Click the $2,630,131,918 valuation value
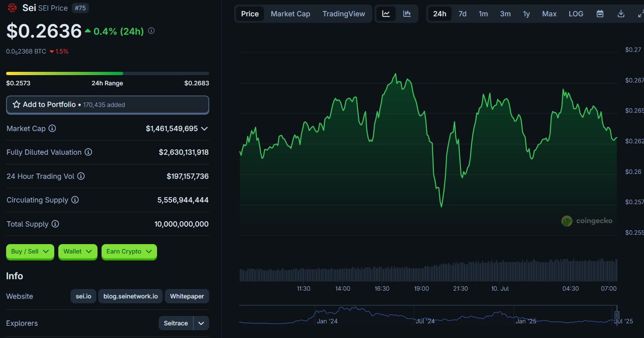The width and height of the screenshot is (644, 338). (x=184, y=152)
